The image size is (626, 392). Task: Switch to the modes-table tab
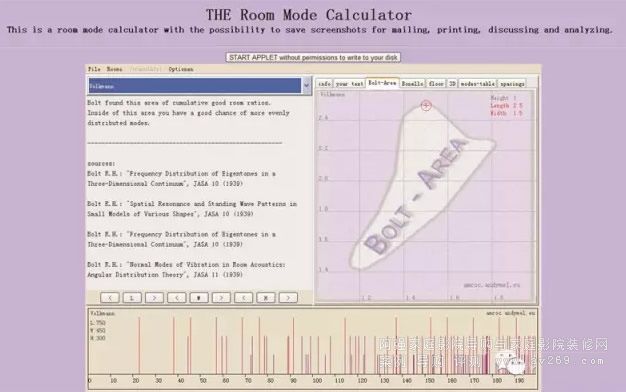(x=477, y=83)
